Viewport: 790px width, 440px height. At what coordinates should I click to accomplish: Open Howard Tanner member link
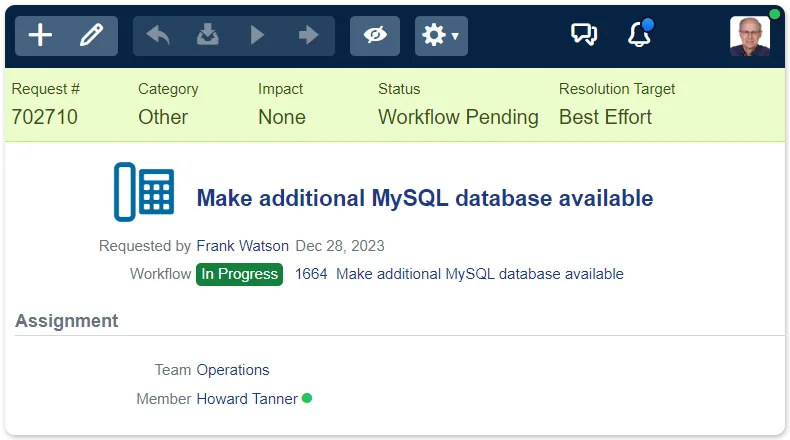[x=247, y=399]
